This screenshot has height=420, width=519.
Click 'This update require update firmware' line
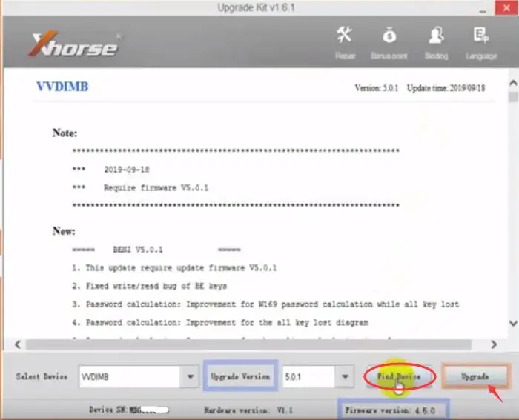pyautogui.click(x=174, y=268)
